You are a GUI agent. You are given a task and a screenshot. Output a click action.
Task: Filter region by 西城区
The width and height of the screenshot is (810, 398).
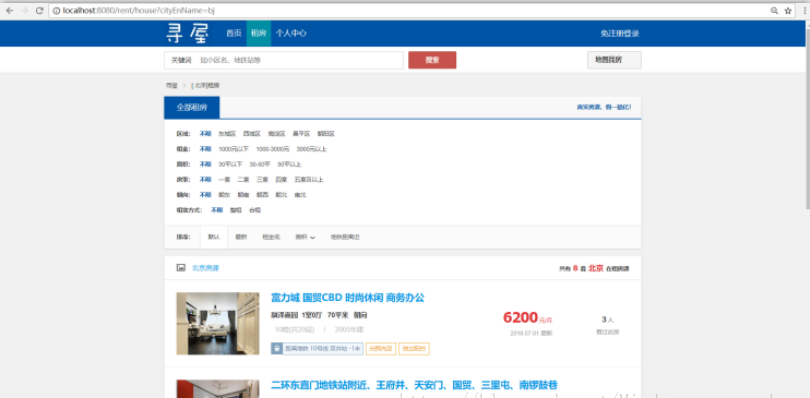[x=252, y=133]
